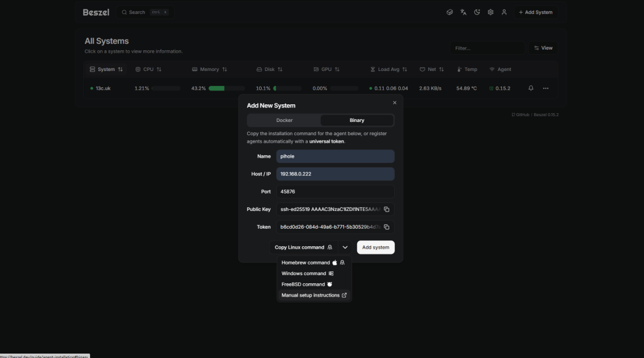Open the user account icon
Image resolution: width=644 pixels, height=358 pixels.
(504, 12)
